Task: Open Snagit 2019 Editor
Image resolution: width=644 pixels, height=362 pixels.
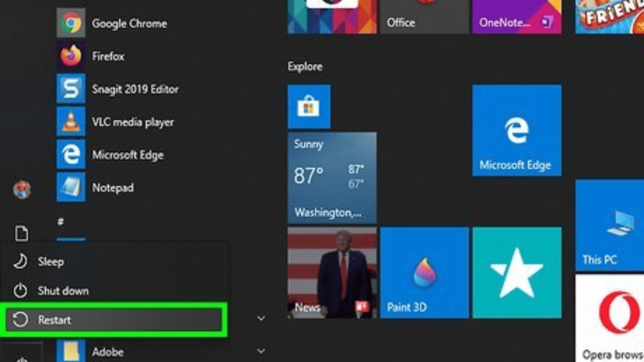Action: point(118,89)
